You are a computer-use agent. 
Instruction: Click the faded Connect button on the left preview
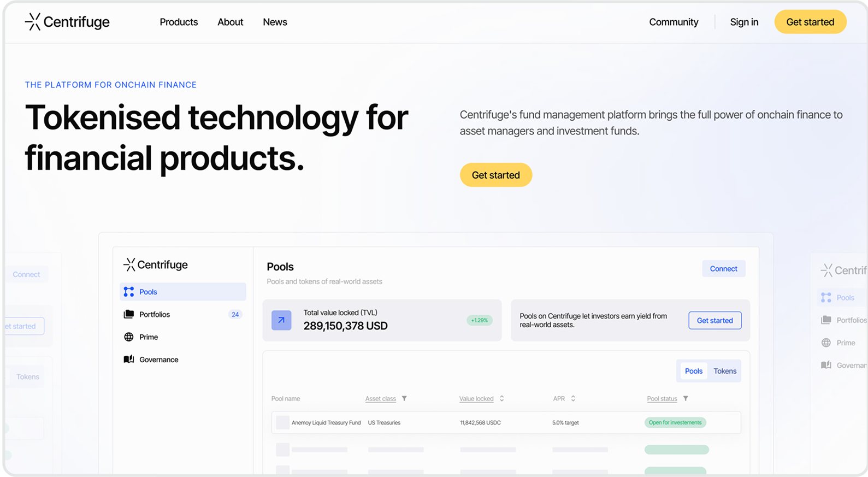point(27,274)
